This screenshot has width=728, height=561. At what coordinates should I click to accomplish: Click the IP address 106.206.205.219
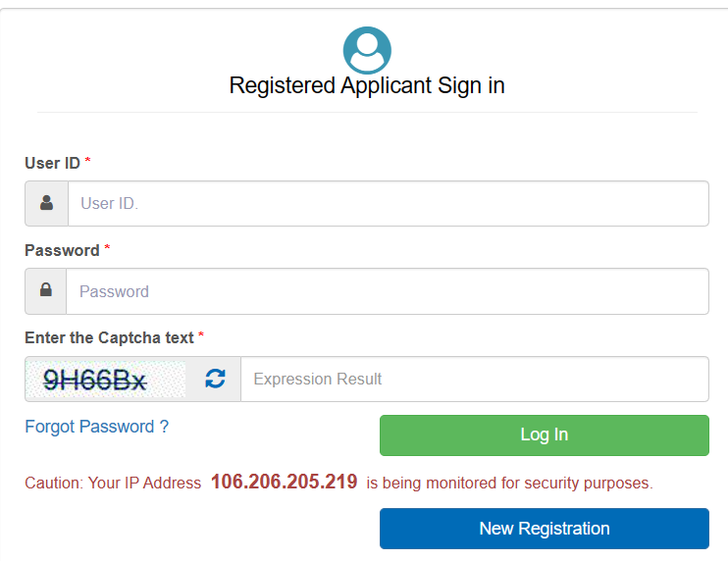pyautogui.click(x=285, y=482)
